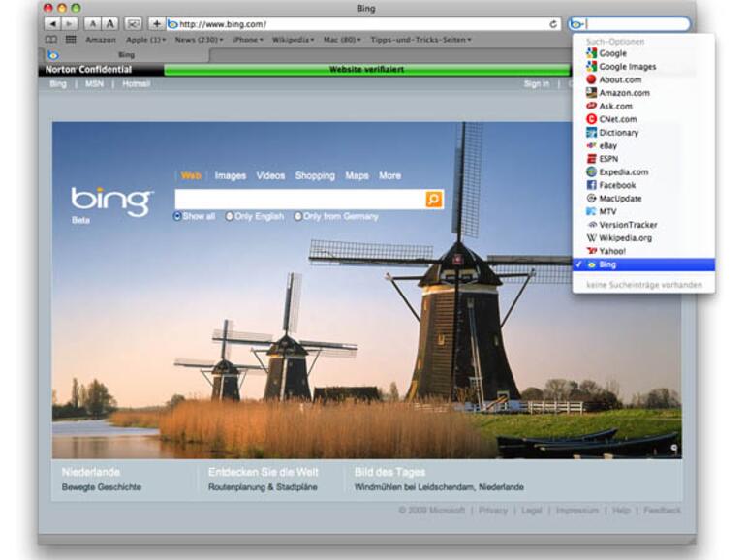Click the ESPN icon in search options
The width and height of the screenshot is (746, 560).
point(591,159)
